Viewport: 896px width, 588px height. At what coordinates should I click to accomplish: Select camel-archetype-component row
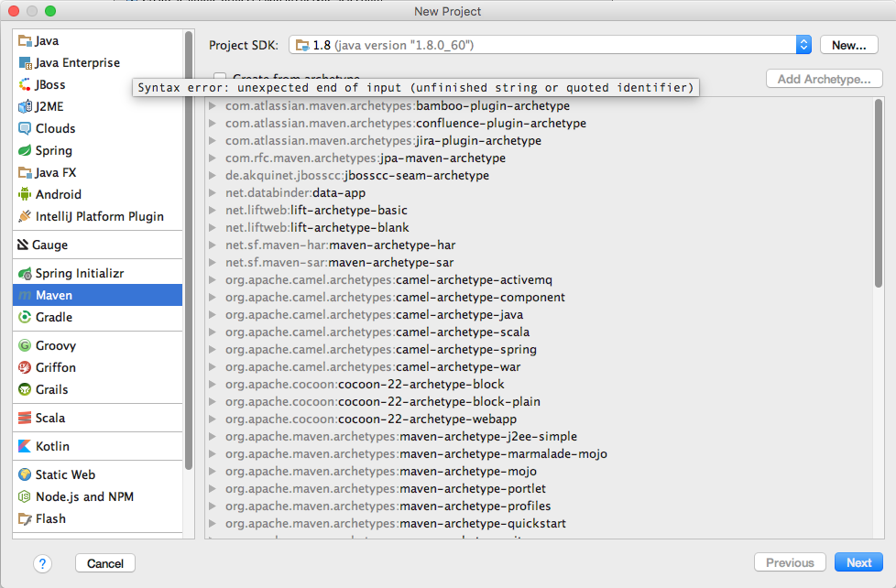coord(539,297)
